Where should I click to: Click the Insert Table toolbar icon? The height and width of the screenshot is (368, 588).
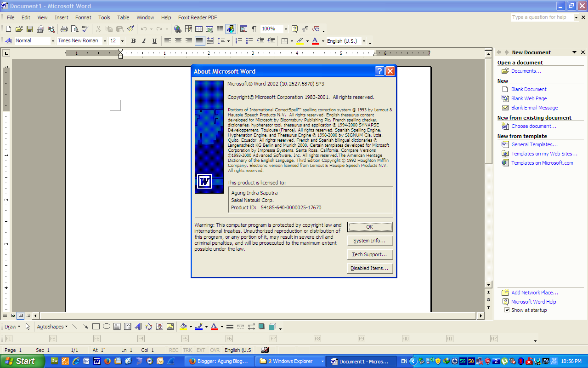click(199, 29)
